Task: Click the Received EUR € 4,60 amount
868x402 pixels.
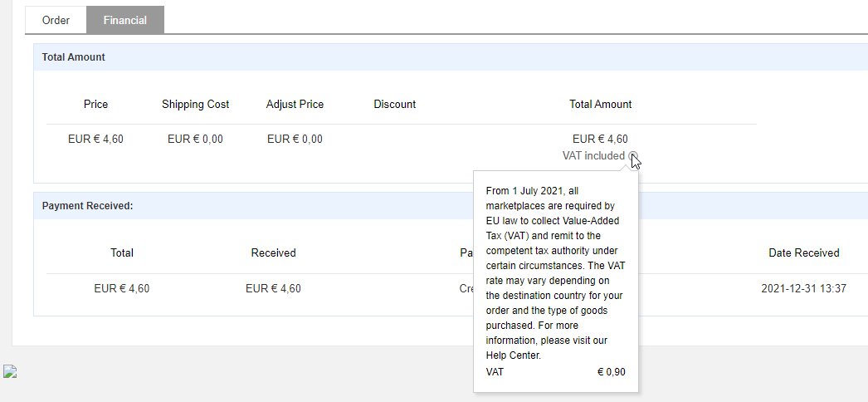Action: point(274,288)
